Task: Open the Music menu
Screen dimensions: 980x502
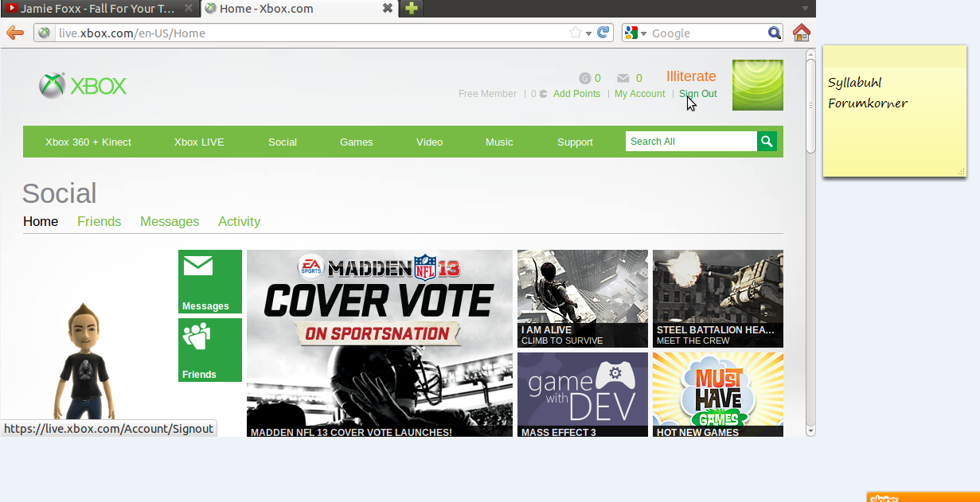Action: coord(499,142)
